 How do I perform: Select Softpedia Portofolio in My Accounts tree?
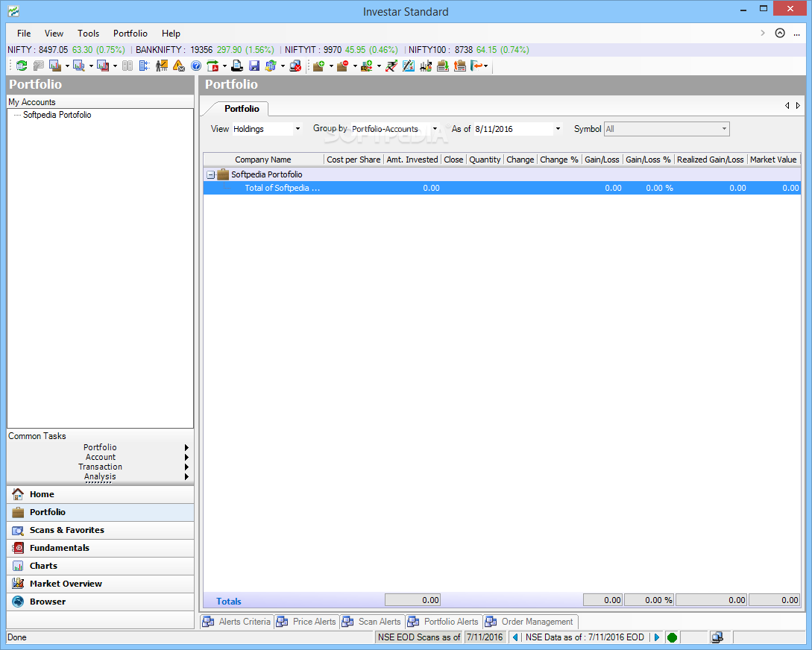[57, 115]
